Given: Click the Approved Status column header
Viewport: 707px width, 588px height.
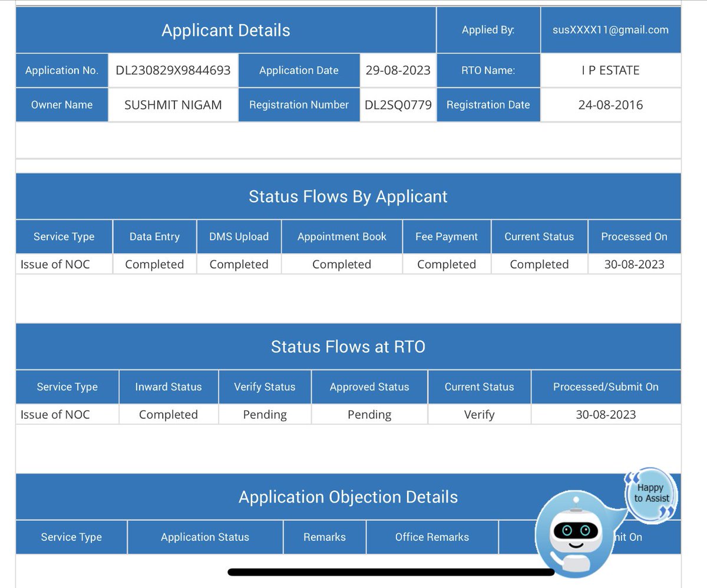Looking at the screenshot, I should 369,387.
